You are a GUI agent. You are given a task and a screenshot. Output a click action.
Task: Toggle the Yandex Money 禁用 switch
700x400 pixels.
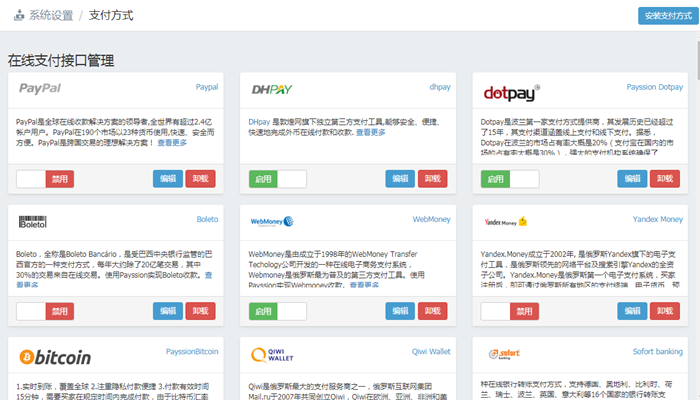point(510,311)
